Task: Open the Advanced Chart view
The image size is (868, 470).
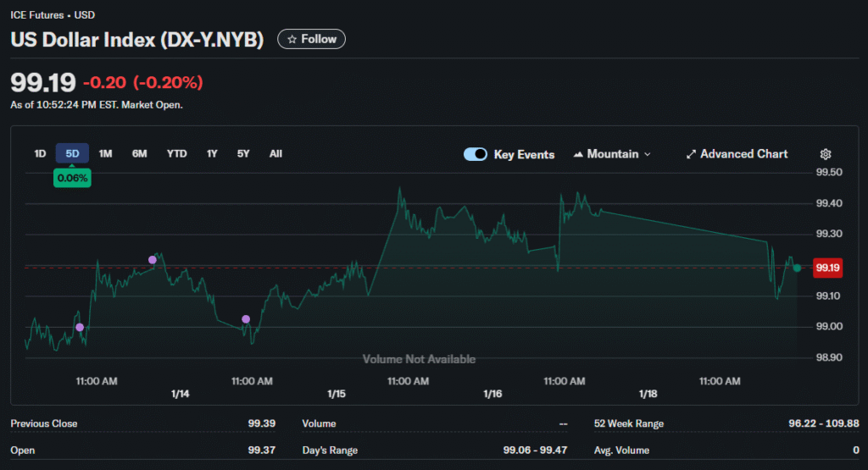Action: coord(737,154)
